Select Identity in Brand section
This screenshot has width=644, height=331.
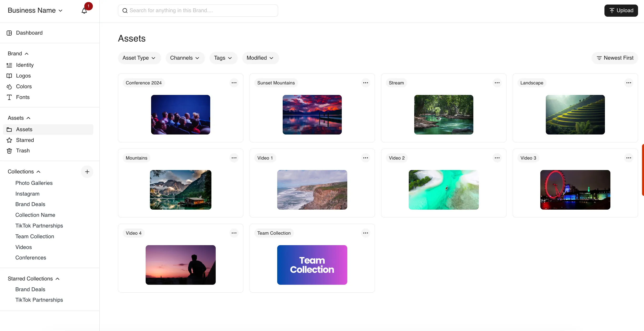(25, 65)
